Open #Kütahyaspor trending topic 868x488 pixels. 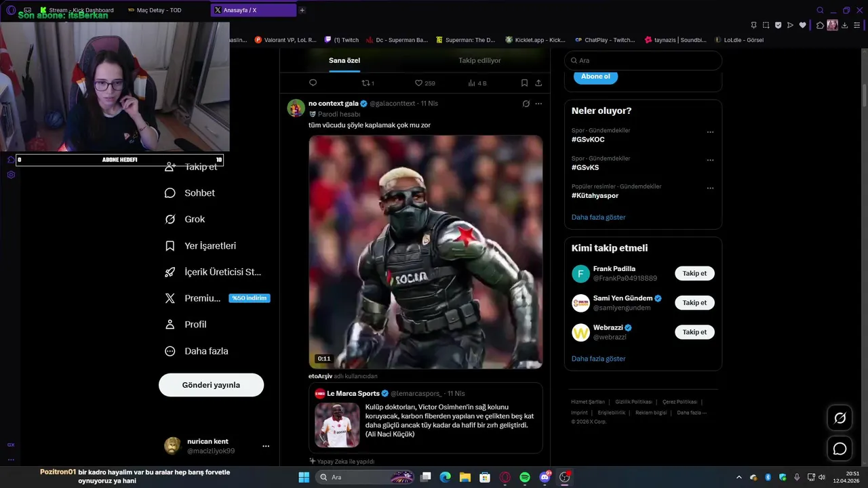coord(595,196)
